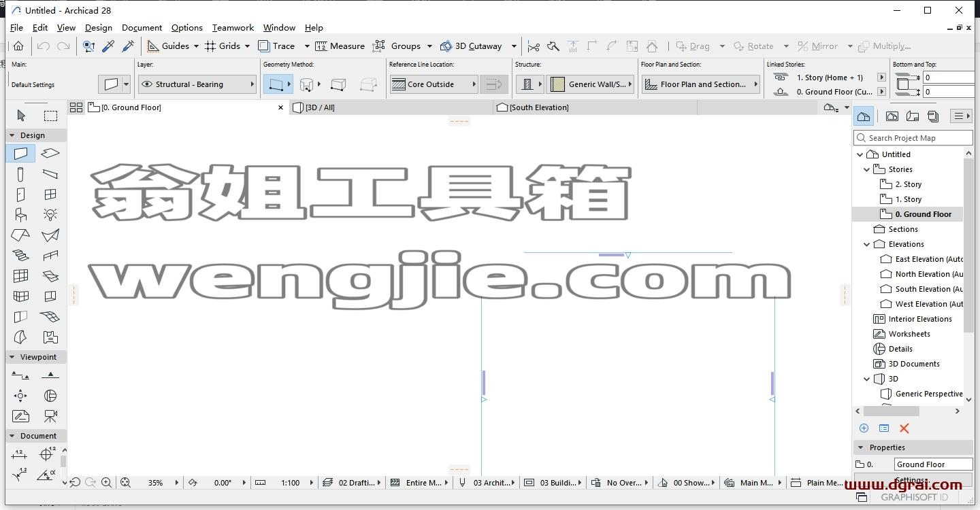This screenshot has height=510, width=980.
Task: Open the Design menu
Action: [x=99, y=28]
